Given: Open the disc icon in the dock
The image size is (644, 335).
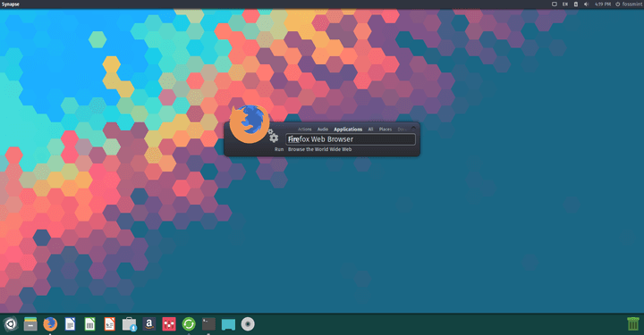Looking at the screenshot, I should (x=248, y=324).
